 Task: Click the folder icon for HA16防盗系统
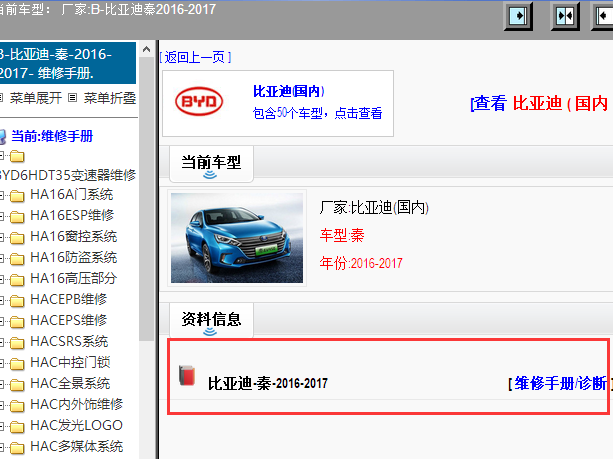(17, 258)
